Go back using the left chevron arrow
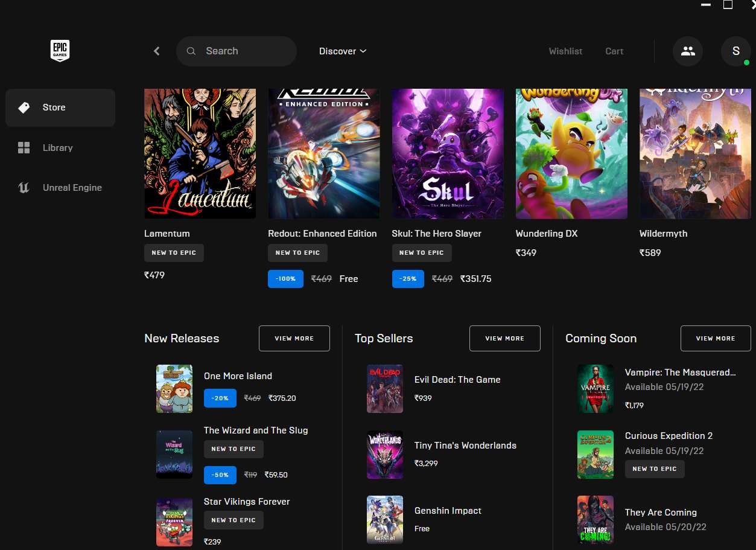 click(x=157, y=51)
